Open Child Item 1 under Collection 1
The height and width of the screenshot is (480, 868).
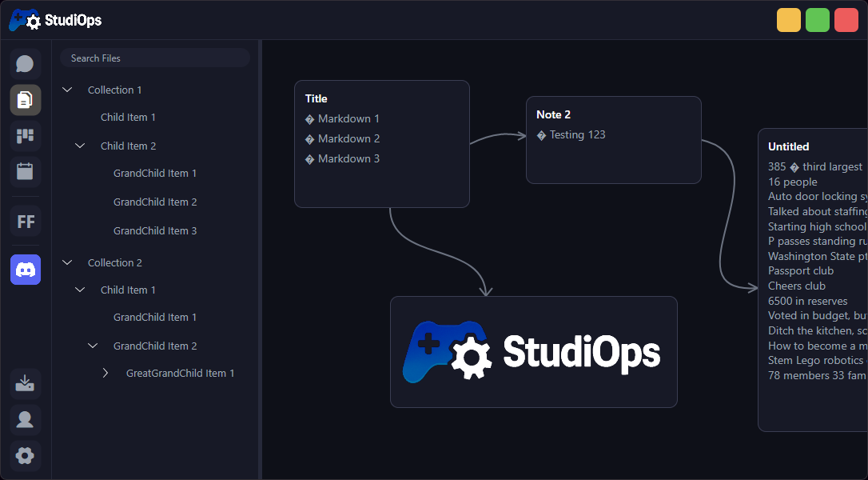pyautogui.click(x=128, y=117)
